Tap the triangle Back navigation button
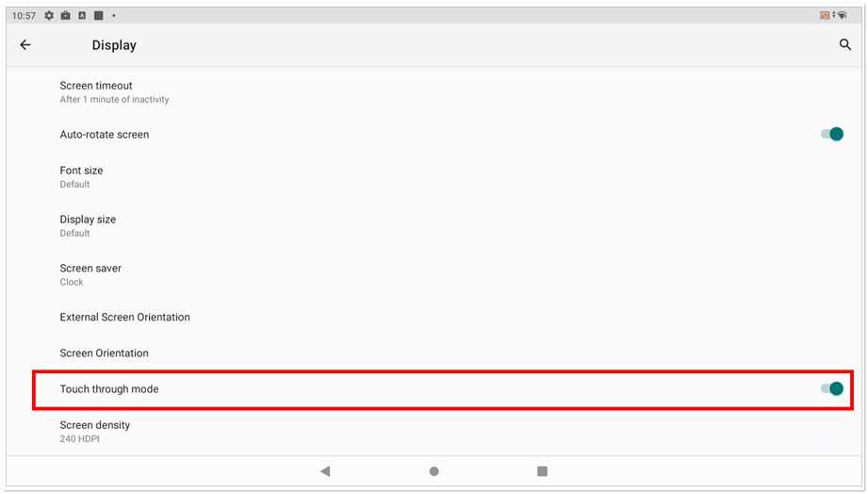This screenshot has width=868, height=494. point(325,471)
